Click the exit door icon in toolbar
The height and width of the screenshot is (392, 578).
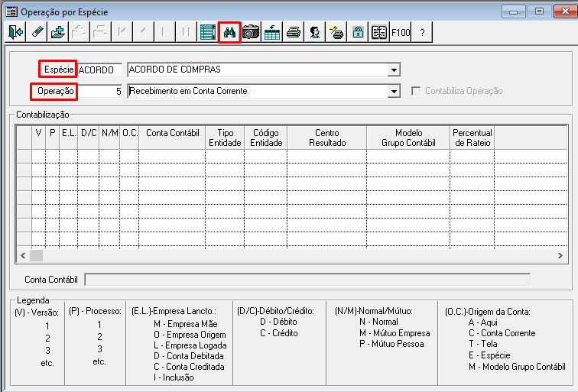15,32
